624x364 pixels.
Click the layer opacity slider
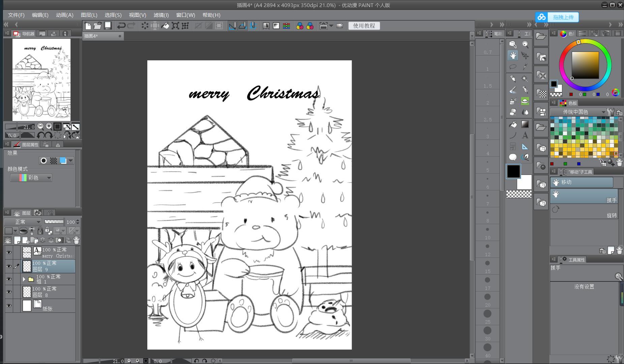(54, 222)
